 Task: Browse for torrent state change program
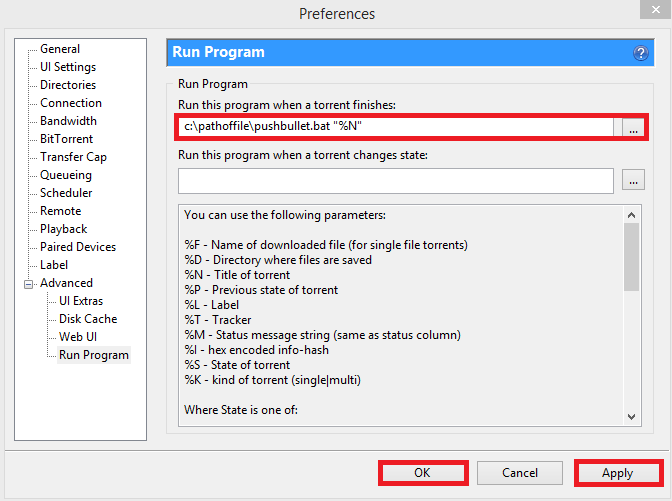tap(633, 181)
